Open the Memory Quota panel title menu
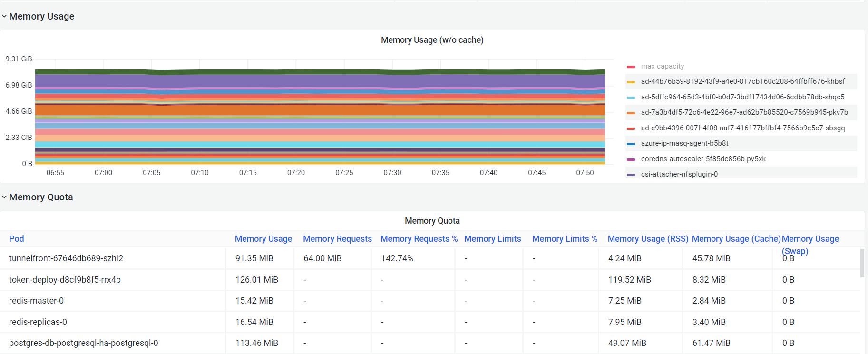This screenshot has width=868, height=354. (432, 221)
